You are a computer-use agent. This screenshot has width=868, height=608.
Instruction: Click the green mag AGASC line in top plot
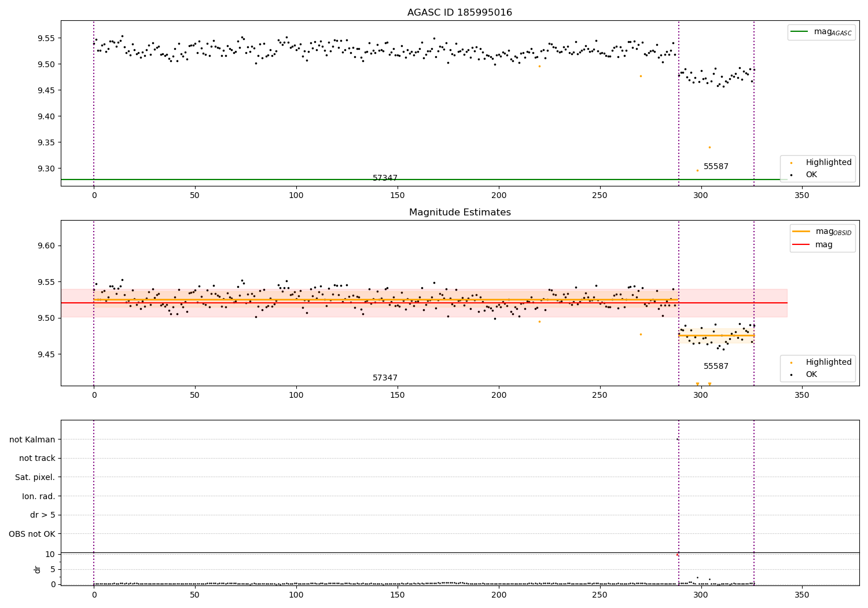(424, 180)
